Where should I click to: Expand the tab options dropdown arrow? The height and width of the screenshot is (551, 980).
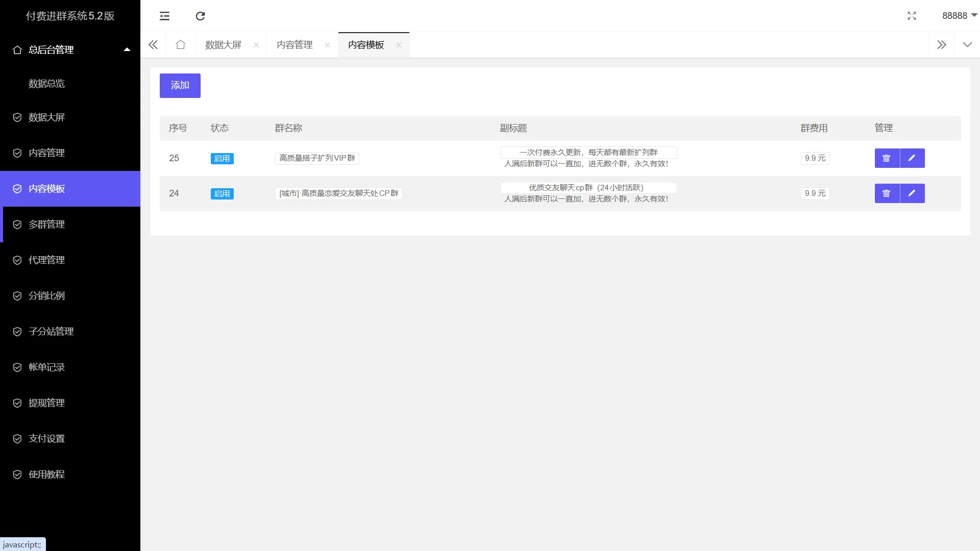[967, 45]
